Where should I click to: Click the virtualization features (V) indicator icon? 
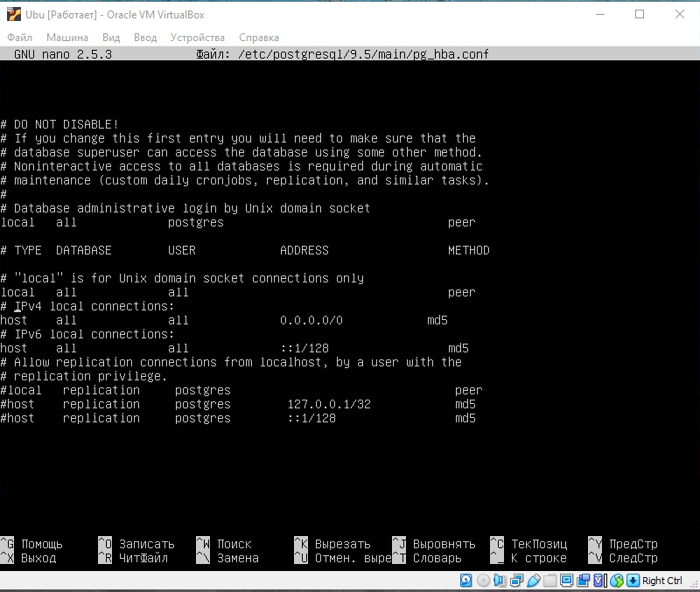tap(600, 581)
